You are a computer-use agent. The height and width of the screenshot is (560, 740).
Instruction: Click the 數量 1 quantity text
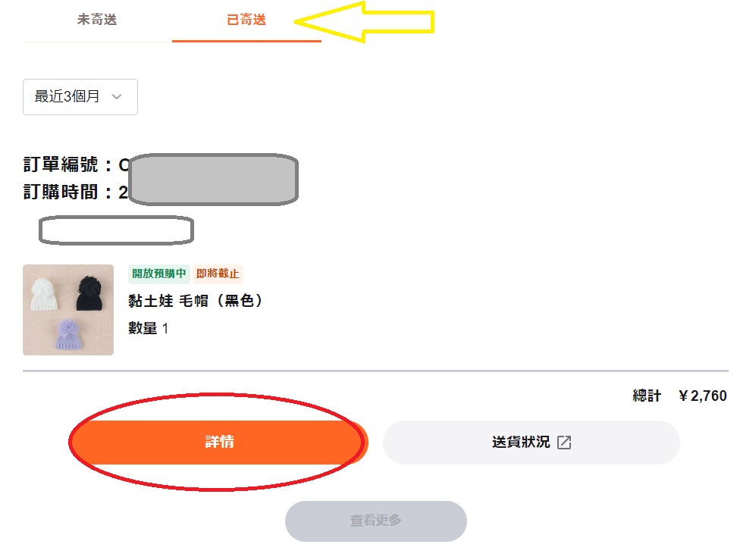coord(148,328)
